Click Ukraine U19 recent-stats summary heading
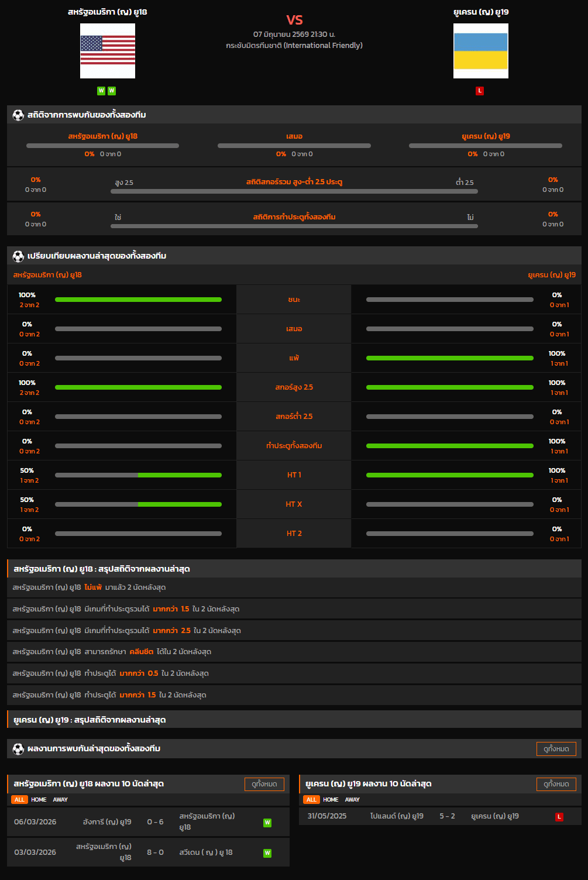Image resolution: width=588 pixels, height=880 pixels. [294, 720]
